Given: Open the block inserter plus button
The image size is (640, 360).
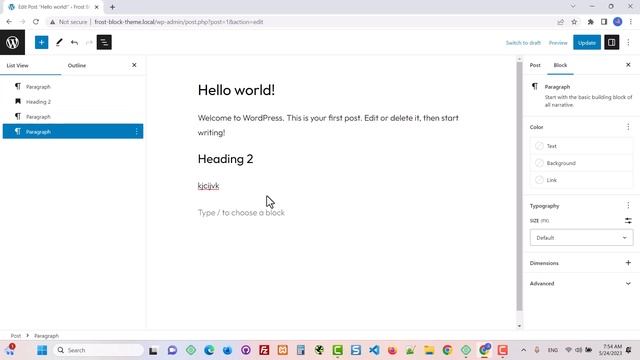Looking at the screenshot, I should point(41,42).
